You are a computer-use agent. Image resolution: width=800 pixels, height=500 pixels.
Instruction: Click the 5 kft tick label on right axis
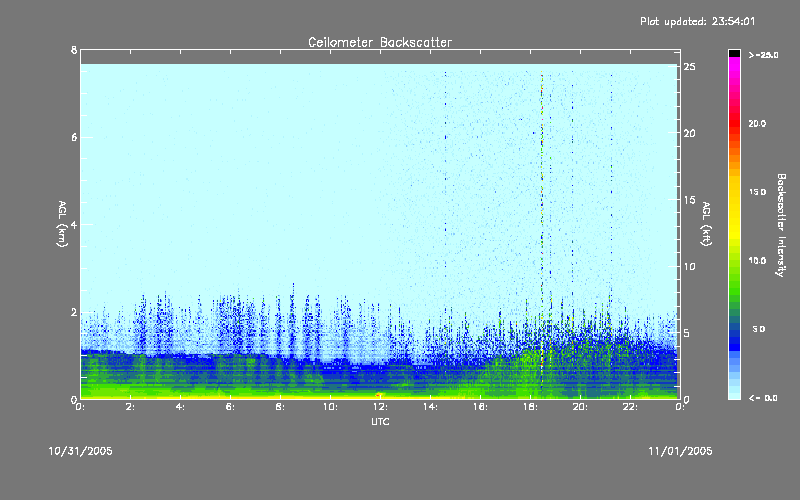[x=687, y=333]
